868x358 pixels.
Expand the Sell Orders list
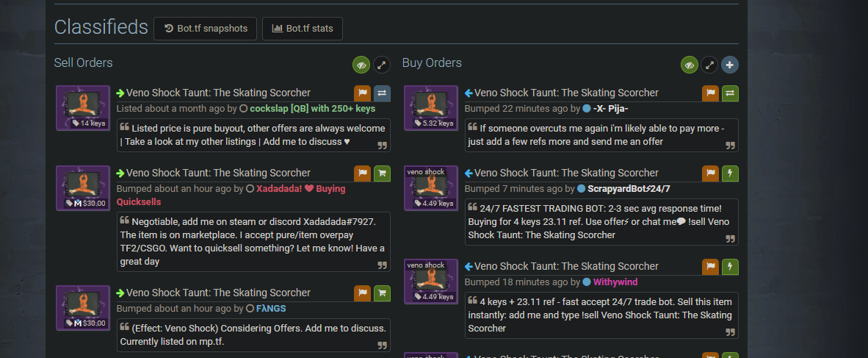point(381,65)
